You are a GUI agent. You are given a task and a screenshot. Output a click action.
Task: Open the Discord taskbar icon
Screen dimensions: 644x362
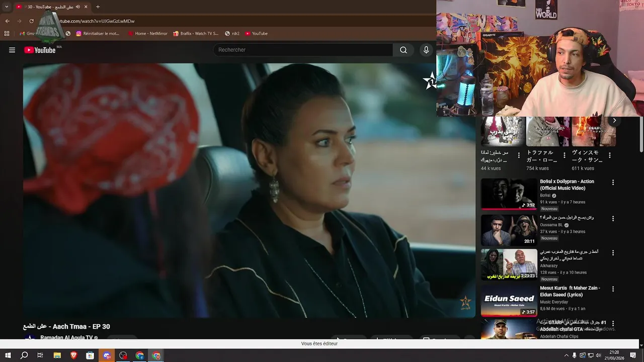click(107, 355)
